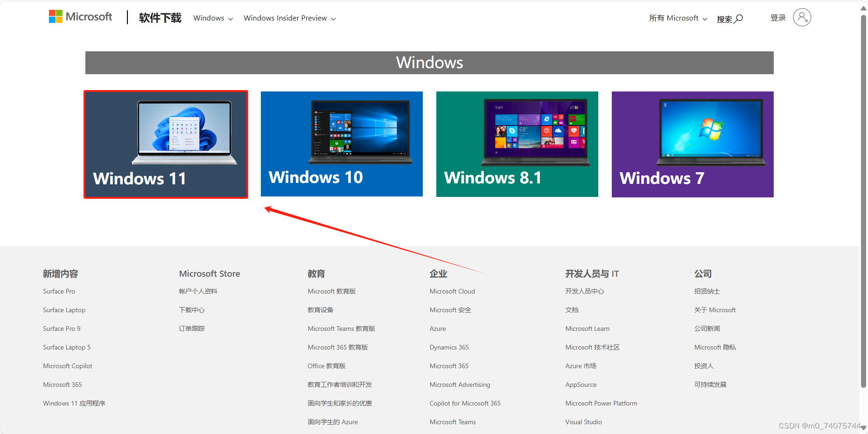This screenshot has width=868, height=434.
Task: Open Microsoft Copilot link
Action: 68,366
